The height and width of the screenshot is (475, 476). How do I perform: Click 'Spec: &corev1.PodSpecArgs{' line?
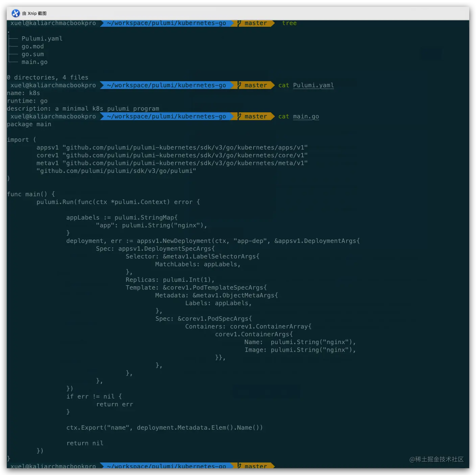coord(204,319)
